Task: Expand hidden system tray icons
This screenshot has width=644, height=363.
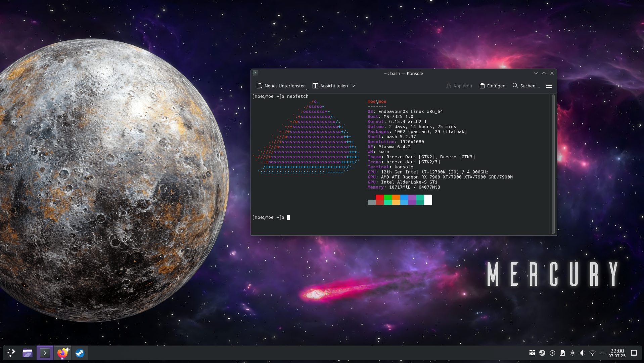Action: coord(602,353)
